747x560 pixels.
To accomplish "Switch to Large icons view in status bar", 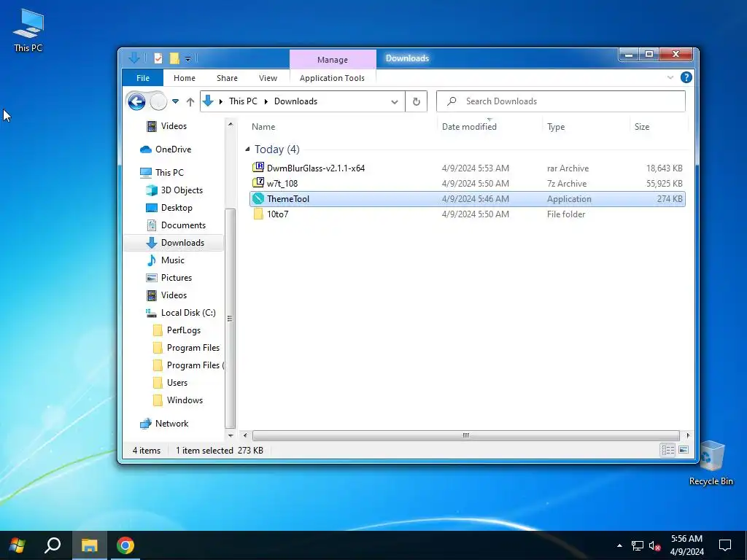I will coord(684,450).
